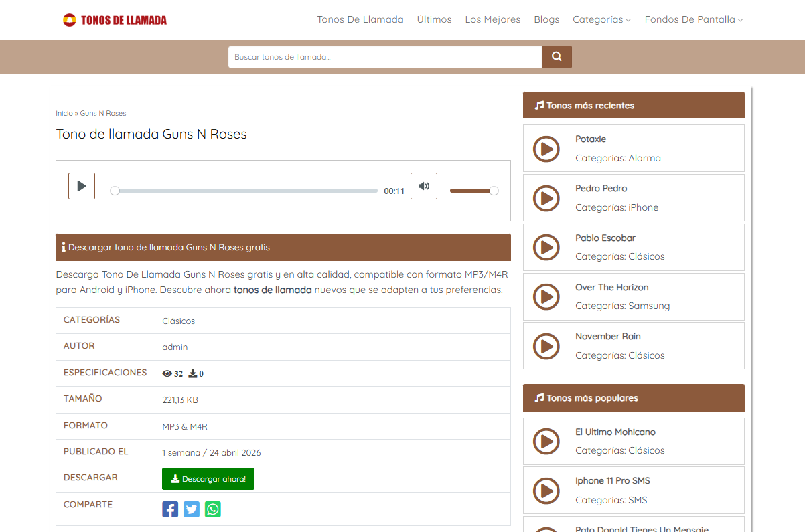Play the Over The Horizon ringtone preview
Image resolution: width=805 pixels, height=532 pixels.
point(546,296)
